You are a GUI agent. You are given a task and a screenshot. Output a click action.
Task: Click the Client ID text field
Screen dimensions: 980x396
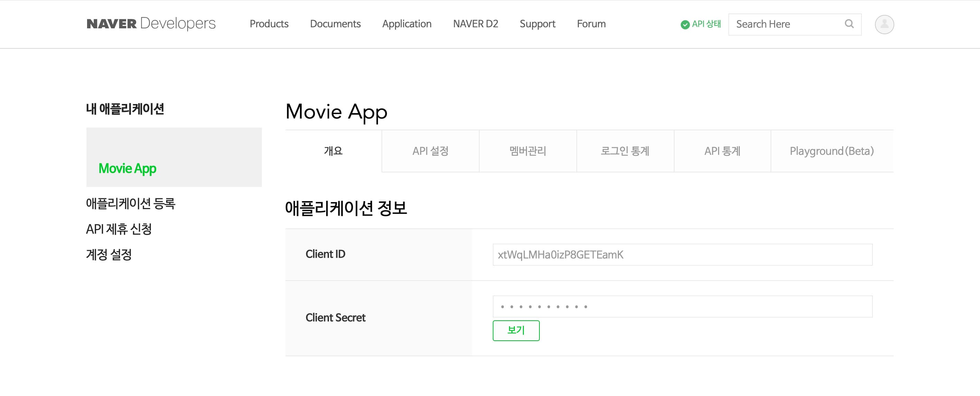682,254
